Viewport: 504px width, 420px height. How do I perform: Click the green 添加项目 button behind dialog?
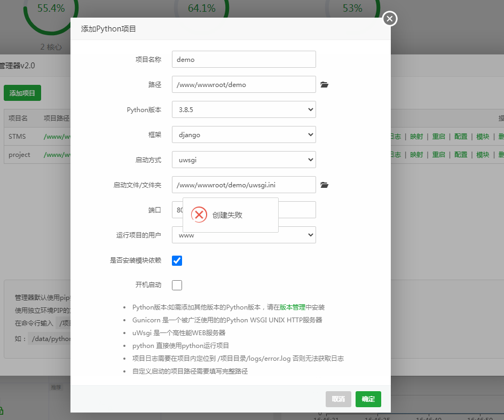point(22,93)
